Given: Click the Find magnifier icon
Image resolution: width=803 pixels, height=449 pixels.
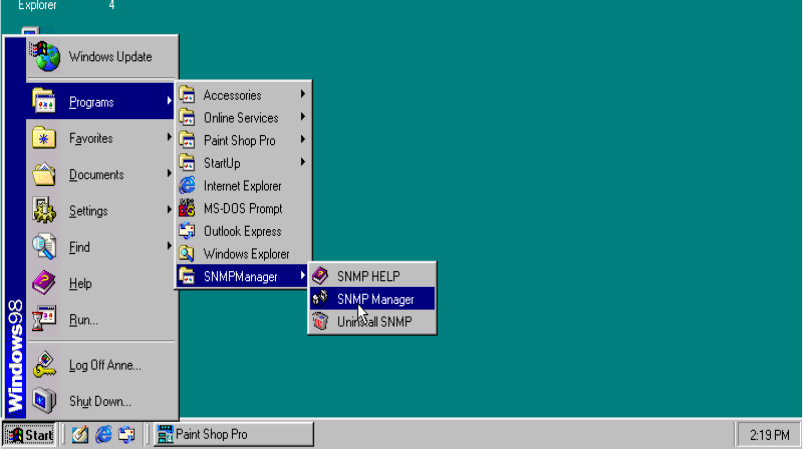Looking at the screenshot, I should tap(44, 247).
